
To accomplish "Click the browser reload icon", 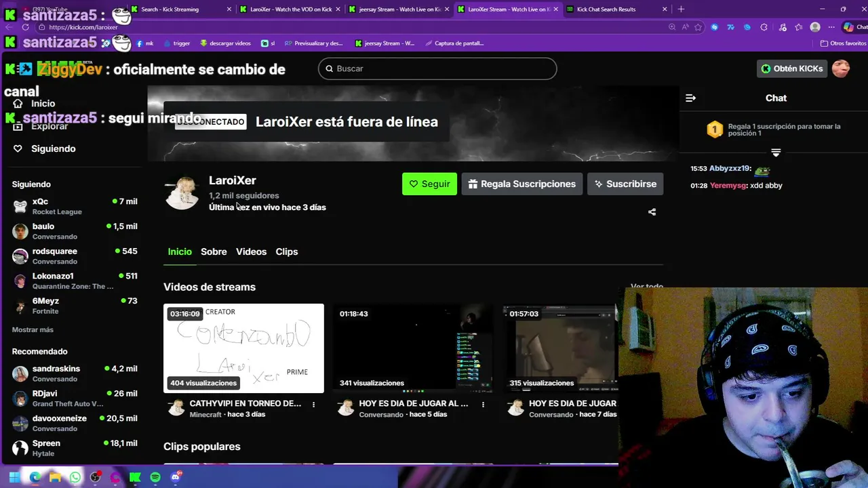I will pos(26,27).
